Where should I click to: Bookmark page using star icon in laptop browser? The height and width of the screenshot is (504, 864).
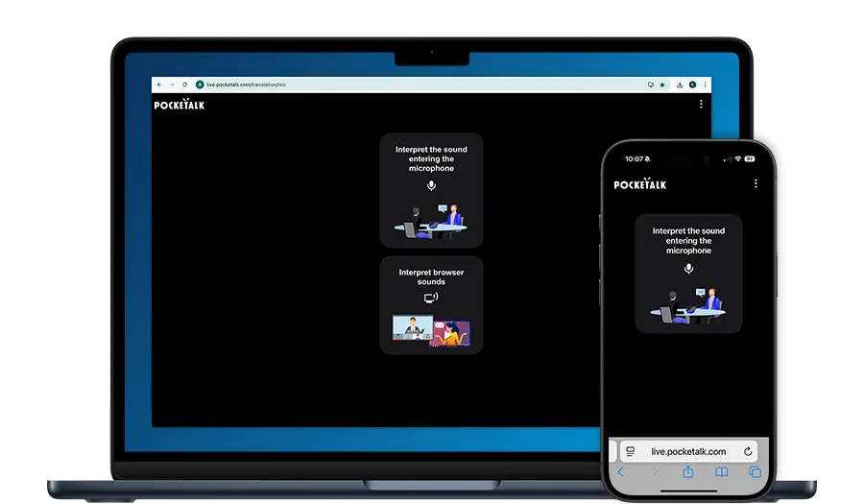tap(661, 84)
